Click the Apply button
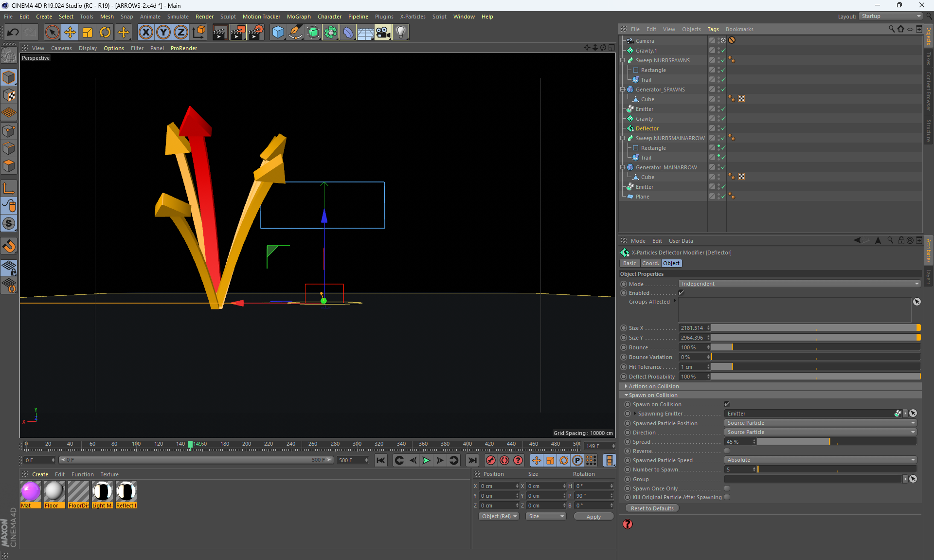This screenshot has height=560, width=934. point(593,517)
